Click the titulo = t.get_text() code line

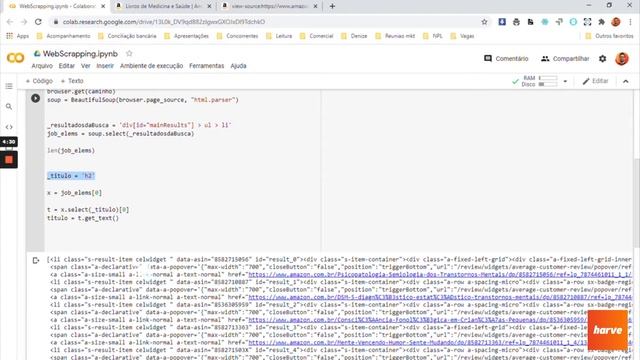coord(83,218)
